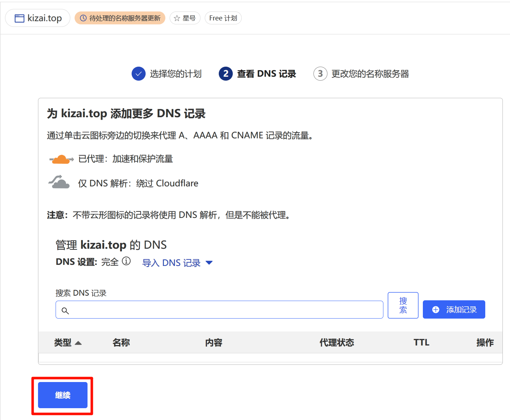Viewport: 510px width, 420px height.
Task: Click the info icon beside DNS 设置 完全
Action: click(x=126, y=261)
